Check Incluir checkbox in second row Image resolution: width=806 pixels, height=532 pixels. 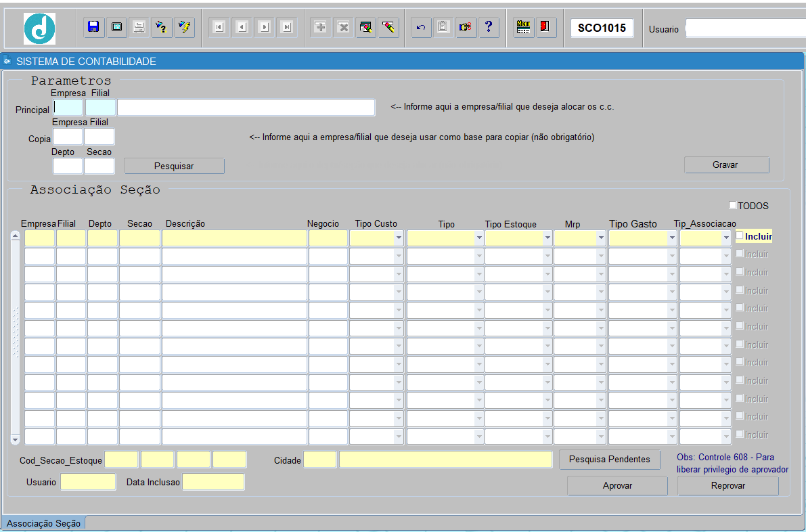(740, 253)
